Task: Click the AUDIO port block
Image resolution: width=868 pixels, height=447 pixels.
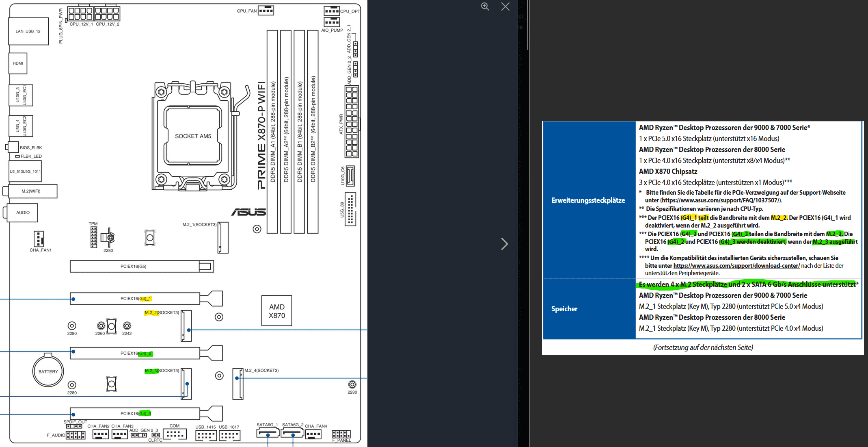Action: point(23,213)
